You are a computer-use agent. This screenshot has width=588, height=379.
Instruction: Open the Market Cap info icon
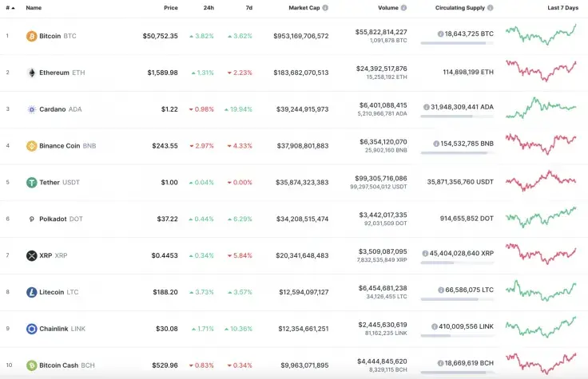click(x=325, y=7)
